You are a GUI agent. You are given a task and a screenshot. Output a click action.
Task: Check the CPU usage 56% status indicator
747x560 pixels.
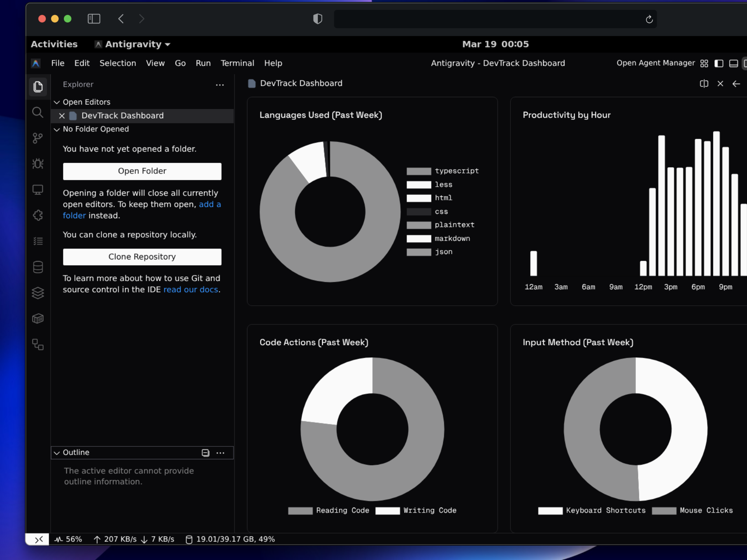[x=68, y=539]
